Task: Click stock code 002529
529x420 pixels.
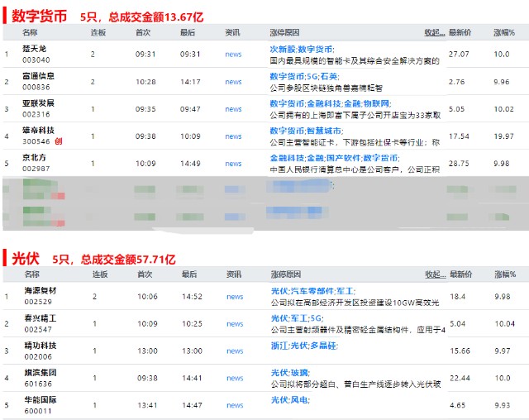Action: pyautogui.click(x=38, y=302)
